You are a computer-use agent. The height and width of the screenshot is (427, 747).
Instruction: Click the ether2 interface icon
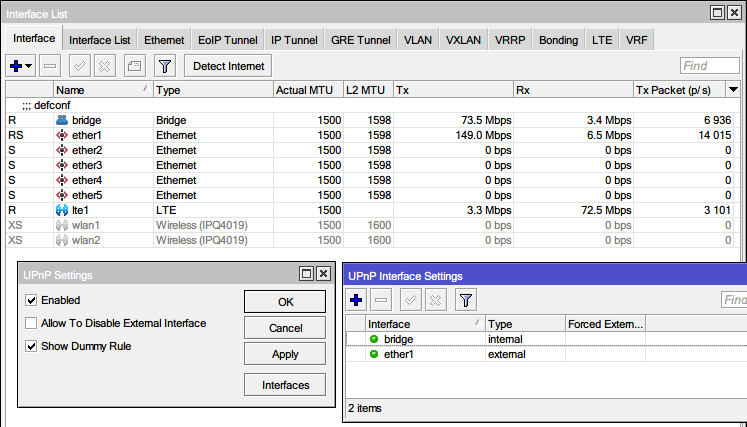(62, 150)
